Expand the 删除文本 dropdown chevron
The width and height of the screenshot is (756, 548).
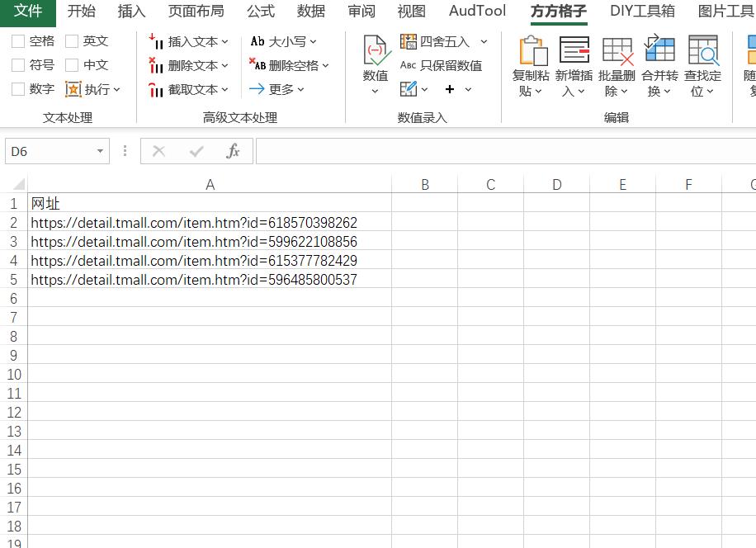coord(224,65)
